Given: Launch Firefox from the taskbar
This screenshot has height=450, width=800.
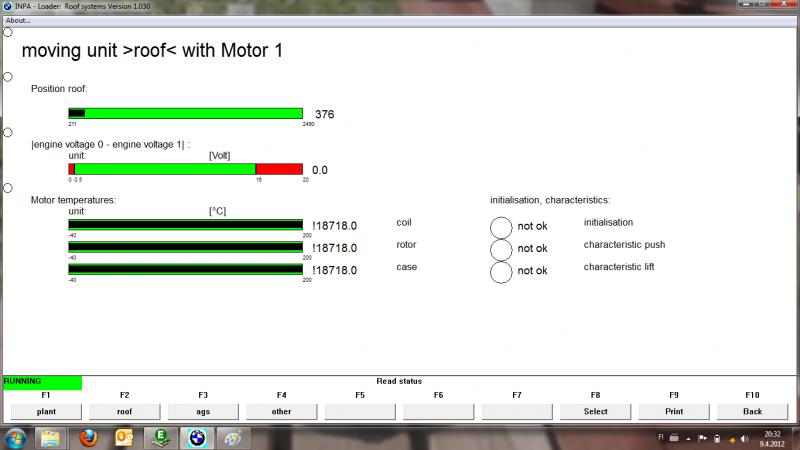Looking at the screenshot, I should (86, 438).
